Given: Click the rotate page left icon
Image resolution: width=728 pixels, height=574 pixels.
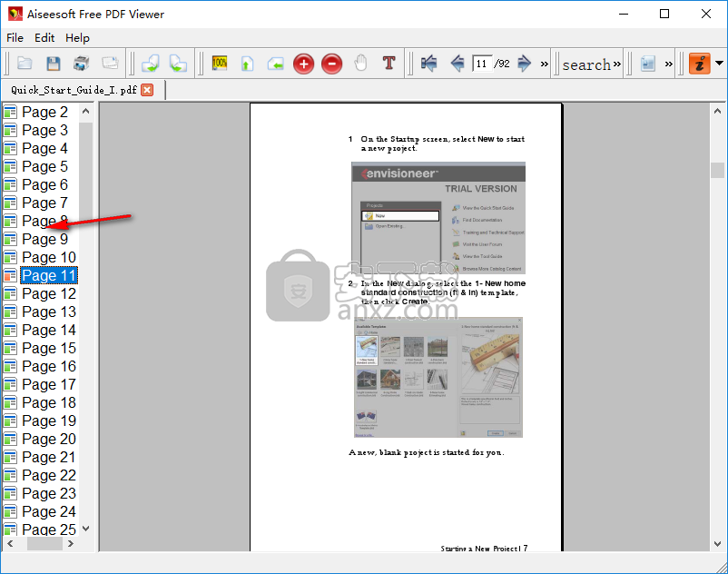Looking at the screenshot, I should [x=178, y=64].
